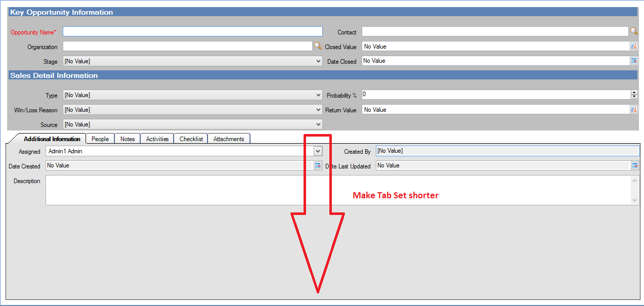Click the Organization search magnifier icon

pos(318,46)
